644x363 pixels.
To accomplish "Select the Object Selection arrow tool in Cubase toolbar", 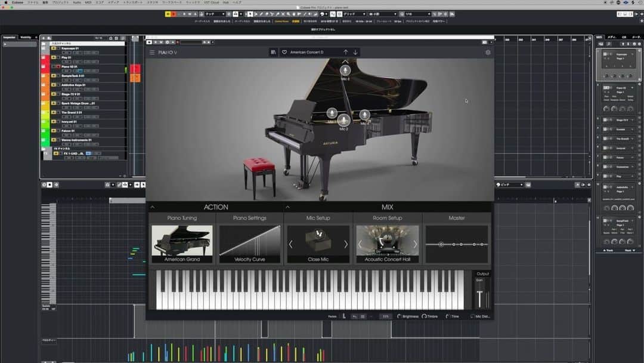I will click(x=250, y=14).
